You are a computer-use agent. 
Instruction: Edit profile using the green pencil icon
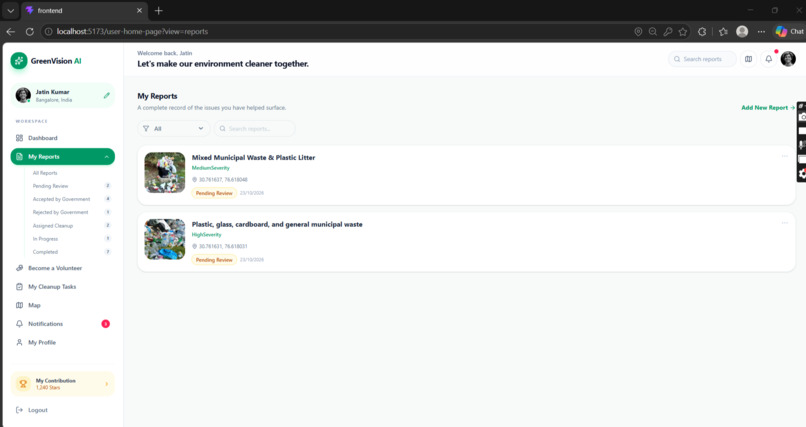(x=106, y=95)
